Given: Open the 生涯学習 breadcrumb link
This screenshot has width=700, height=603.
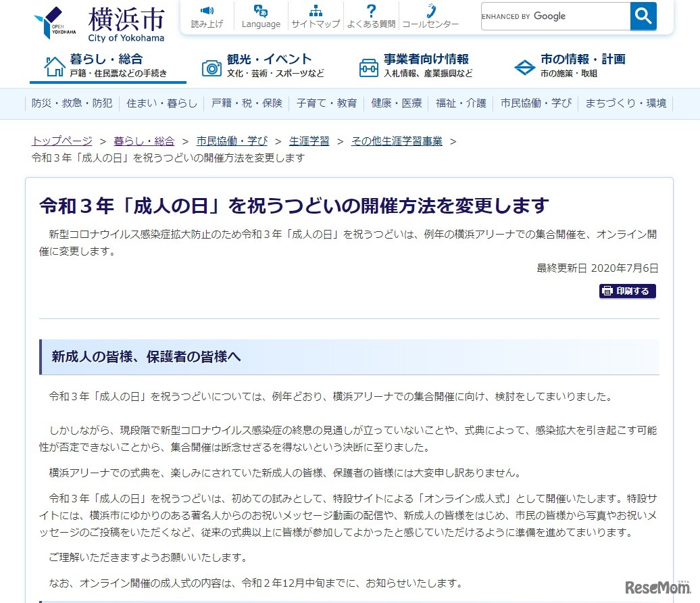Looking at the screenshot, I should 309,141.
